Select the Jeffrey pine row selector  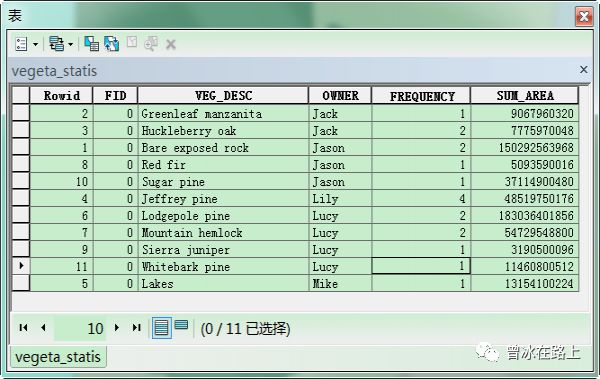click(21, 199)
